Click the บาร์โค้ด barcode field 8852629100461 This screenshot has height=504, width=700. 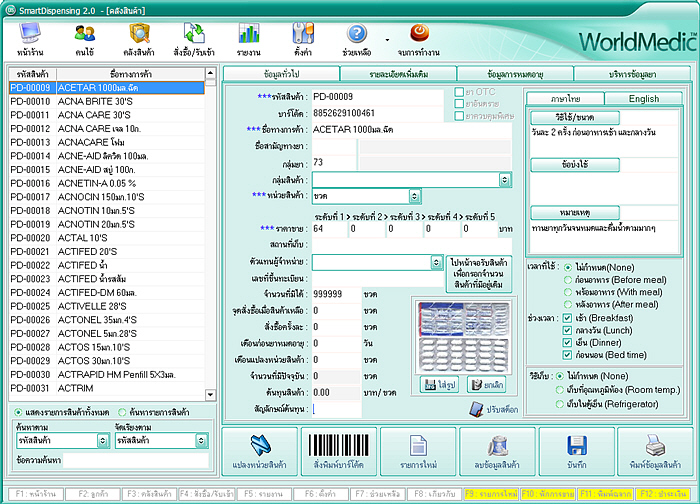point(377,113)
